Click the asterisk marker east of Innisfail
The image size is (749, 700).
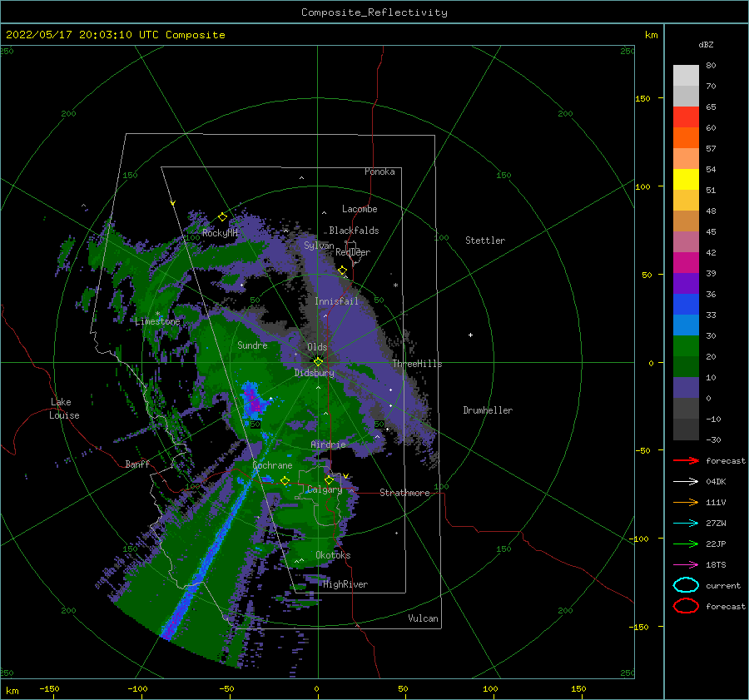395,285
